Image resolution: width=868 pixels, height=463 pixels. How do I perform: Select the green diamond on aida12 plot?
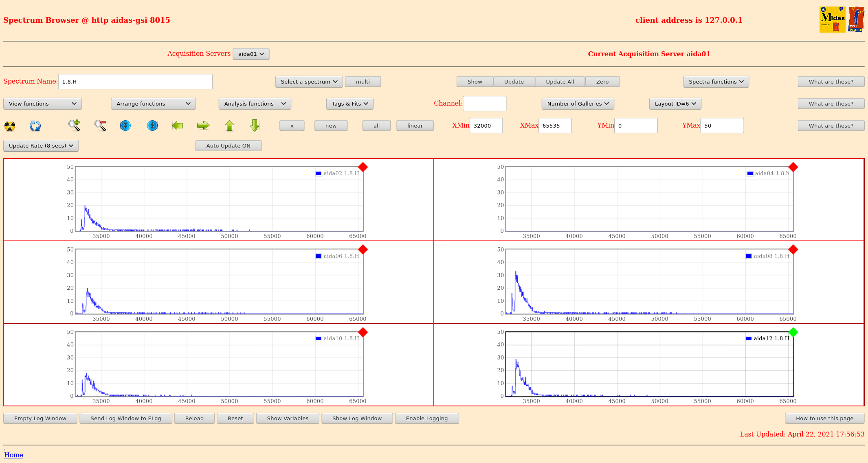tap(793, 332)
